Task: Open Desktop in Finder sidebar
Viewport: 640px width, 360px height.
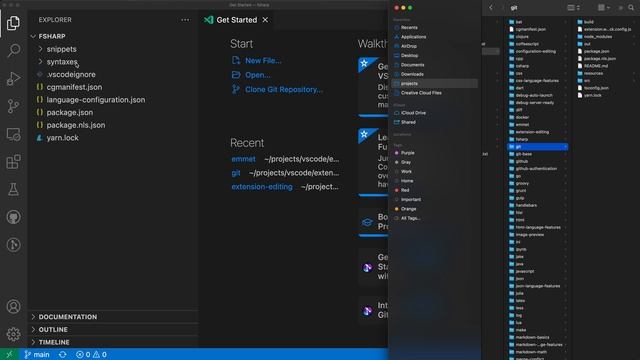Action: point(409,56)
